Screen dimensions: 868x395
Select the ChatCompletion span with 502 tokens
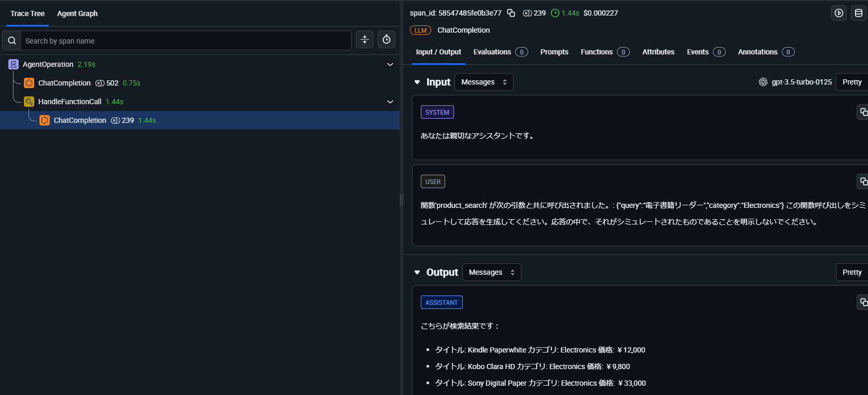(x=64, y=83)
